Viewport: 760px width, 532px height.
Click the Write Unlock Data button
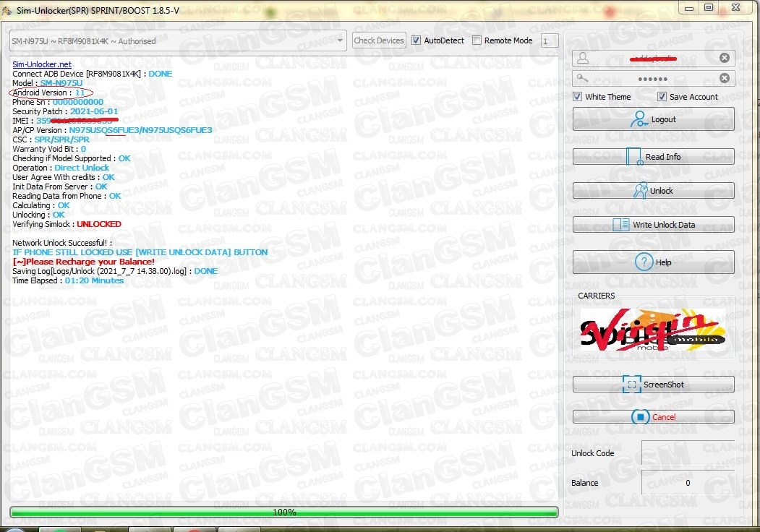tap(654, 224)
